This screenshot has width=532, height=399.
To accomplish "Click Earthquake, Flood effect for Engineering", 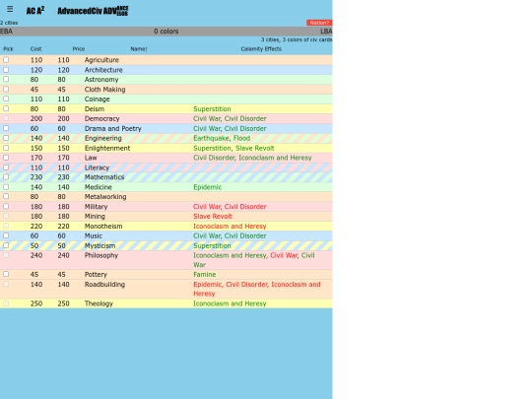I will [x=222, y=138].
